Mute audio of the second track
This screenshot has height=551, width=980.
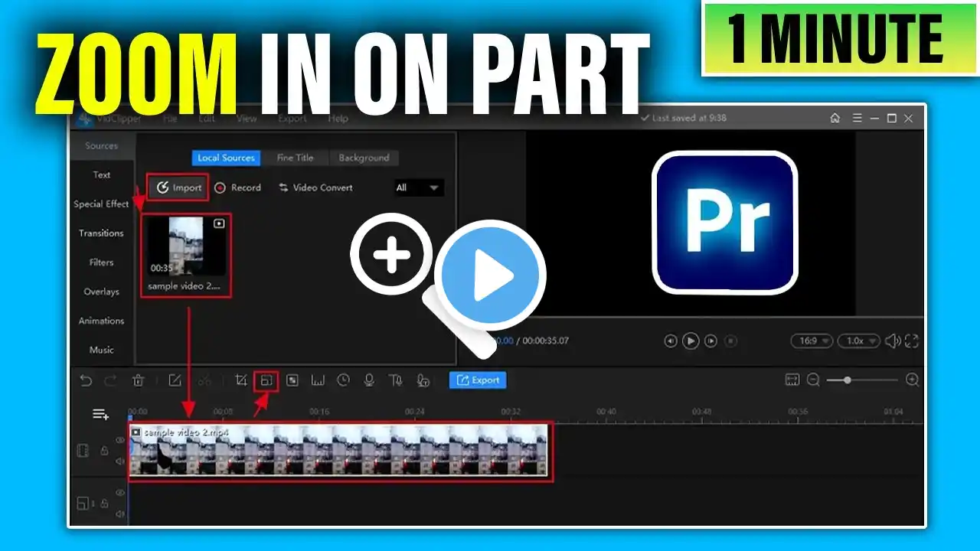120,514
